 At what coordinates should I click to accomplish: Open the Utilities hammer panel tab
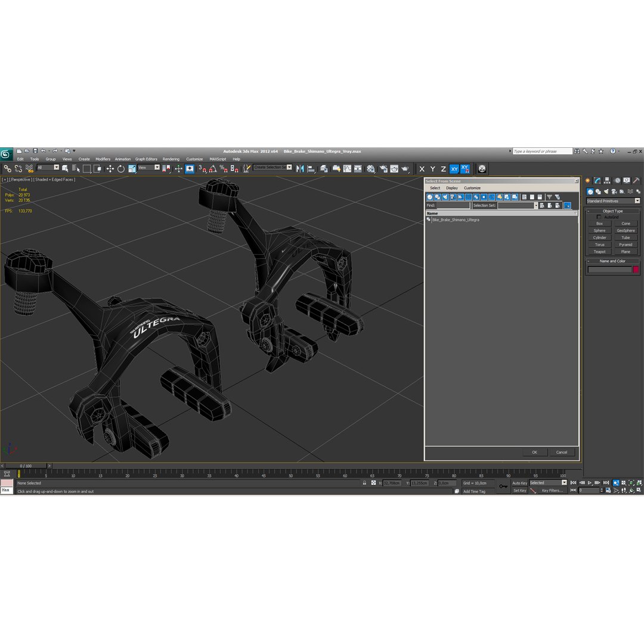click(636, 181)
